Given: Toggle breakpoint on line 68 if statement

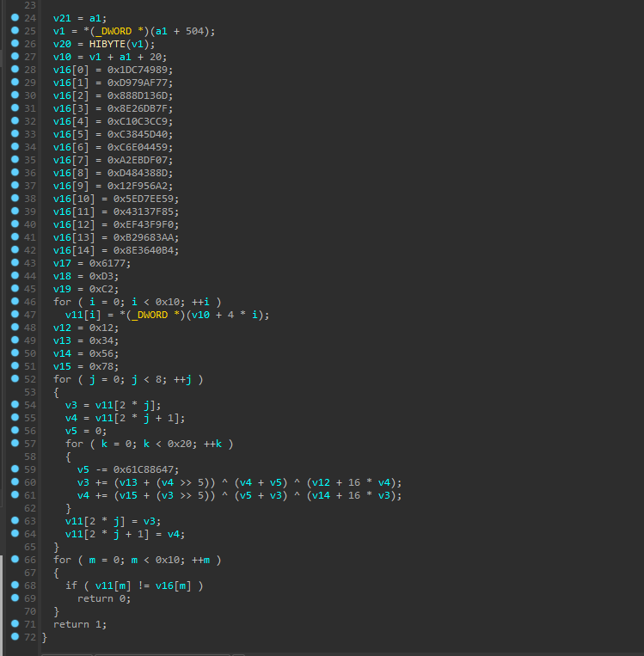Looking at the screenshot, I should coord(15,585).
